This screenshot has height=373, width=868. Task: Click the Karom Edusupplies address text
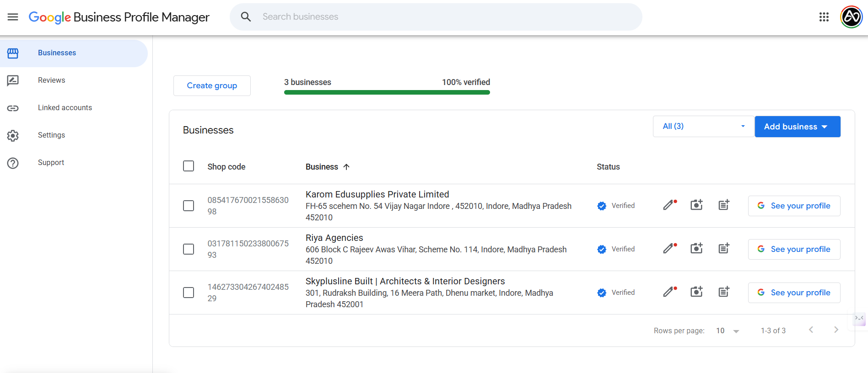click(x=438, y=212)
